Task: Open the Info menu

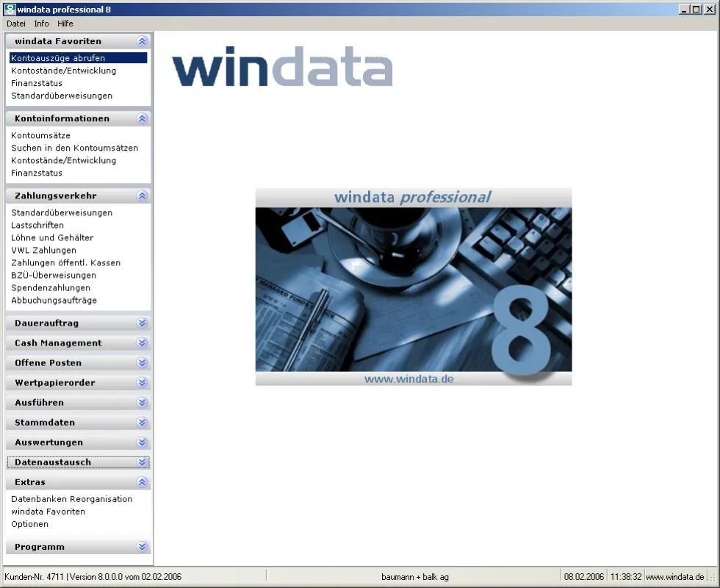Action: pos(41,24)
